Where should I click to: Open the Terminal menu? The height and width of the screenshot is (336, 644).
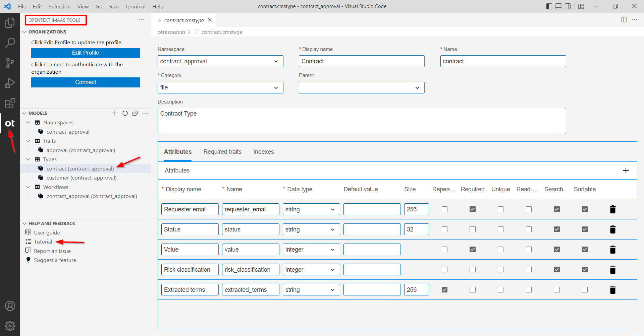click(x=135, y=6)
